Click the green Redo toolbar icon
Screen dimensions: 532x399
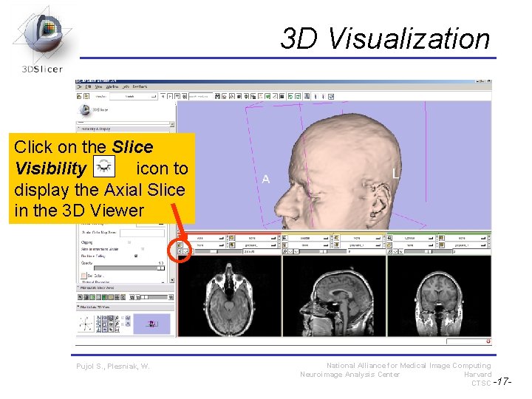tap(298, 96)
